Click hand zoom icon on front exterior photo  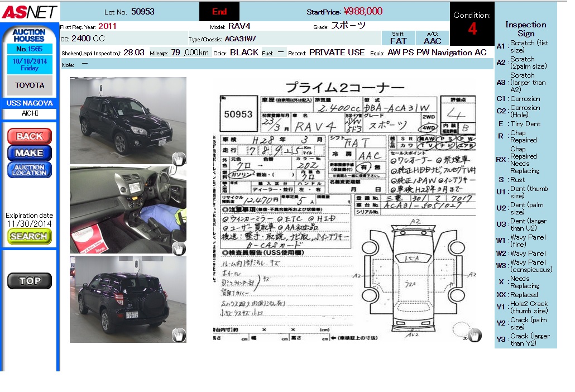pyautogui.click(x=178, y=159)
